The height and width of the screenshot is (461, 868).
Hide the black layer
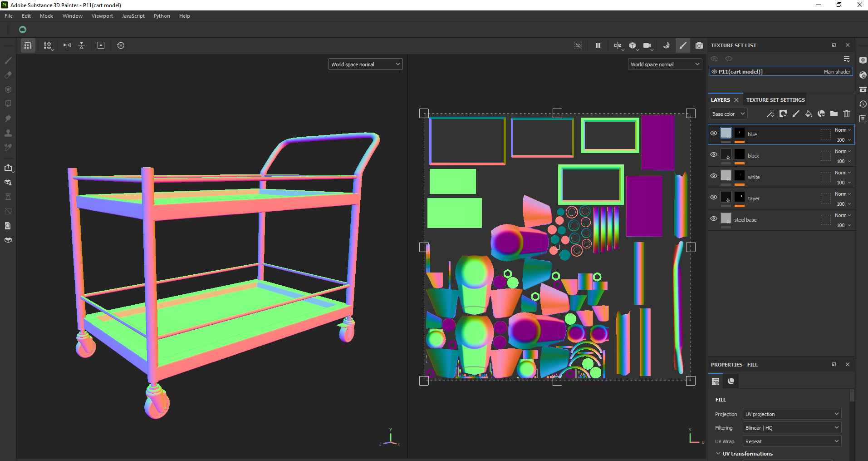pos(714,155)
